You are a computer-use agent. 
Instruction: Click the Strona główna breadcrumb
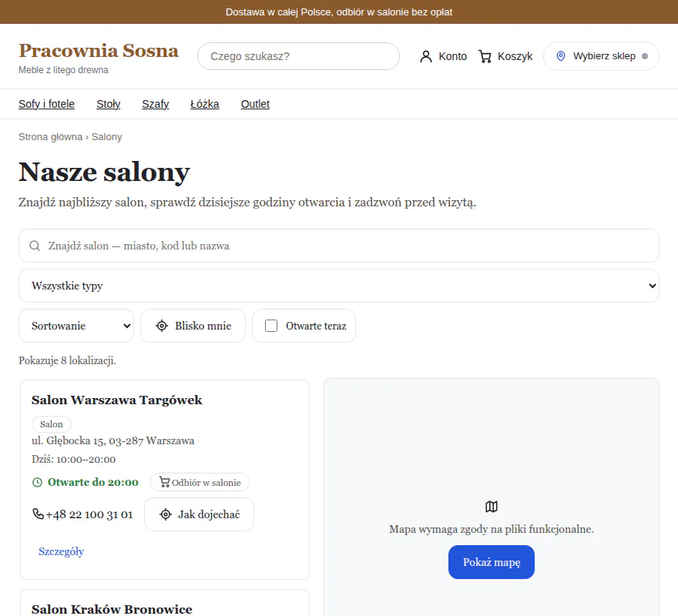click(50, 137)
